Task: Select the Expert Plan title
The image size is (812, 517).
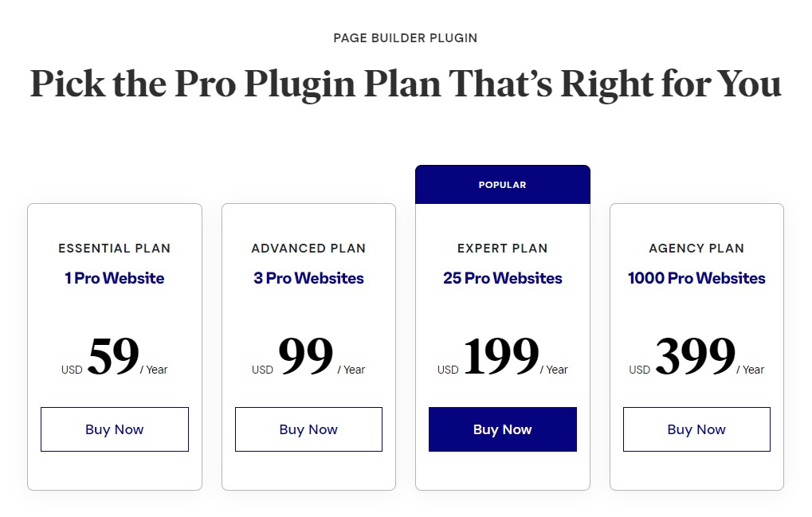Action: click(x=502, y=249)
